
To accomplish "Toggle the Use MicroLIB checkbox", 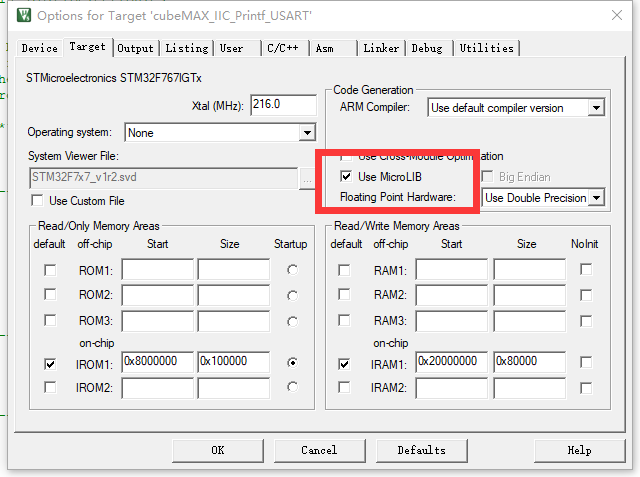I will pos(346,177).
